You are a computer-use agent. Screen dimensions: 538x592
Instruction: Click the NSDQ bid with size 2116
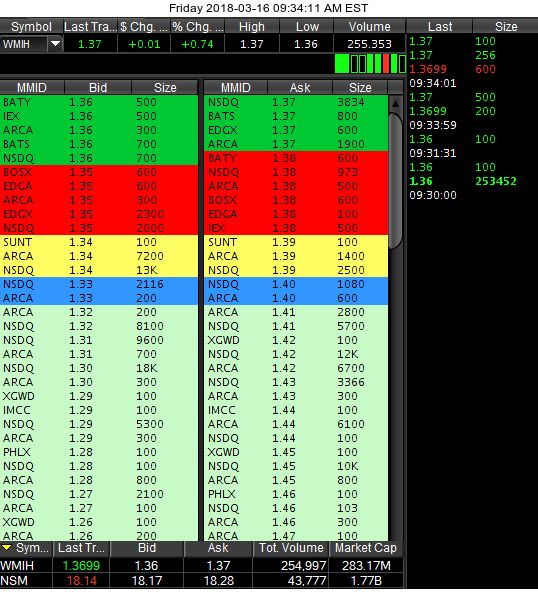click(99, 284)
